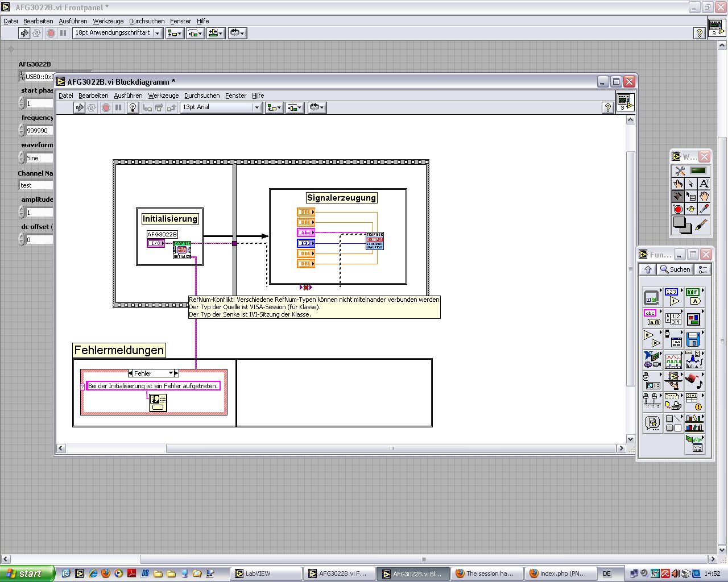
Task: Click the Suchen button in functions palette
Action: click(x=675, y=269)
